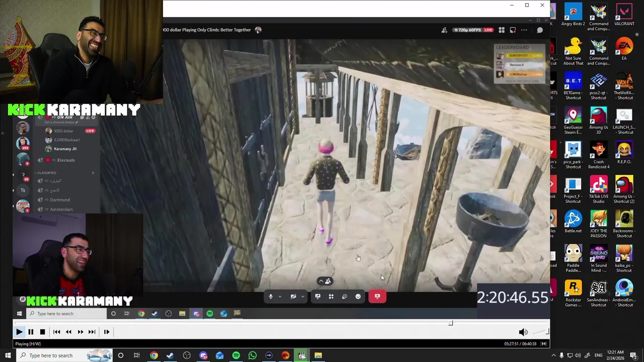Screen dimensions: 644x362
Task: Open the pico_park shortcut
Action: [x=573, y=155]
